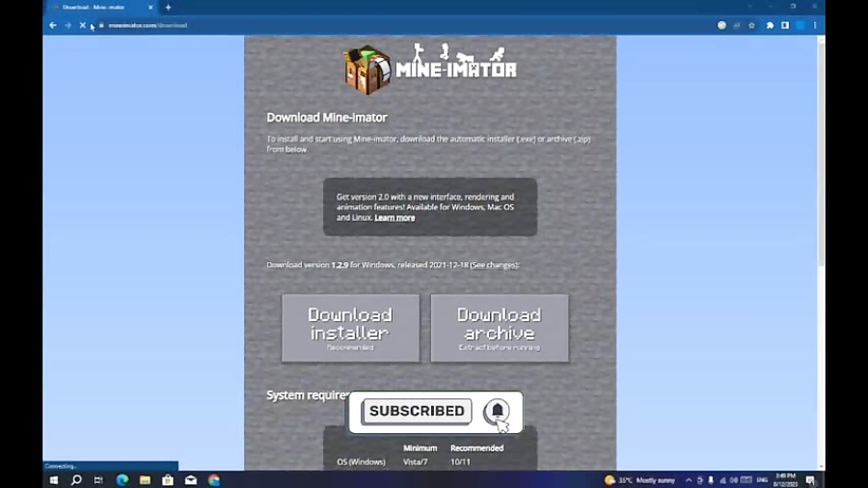Close the Download Mine-imator tab
This screenshot has height=488, width=868.
(150, 7)
